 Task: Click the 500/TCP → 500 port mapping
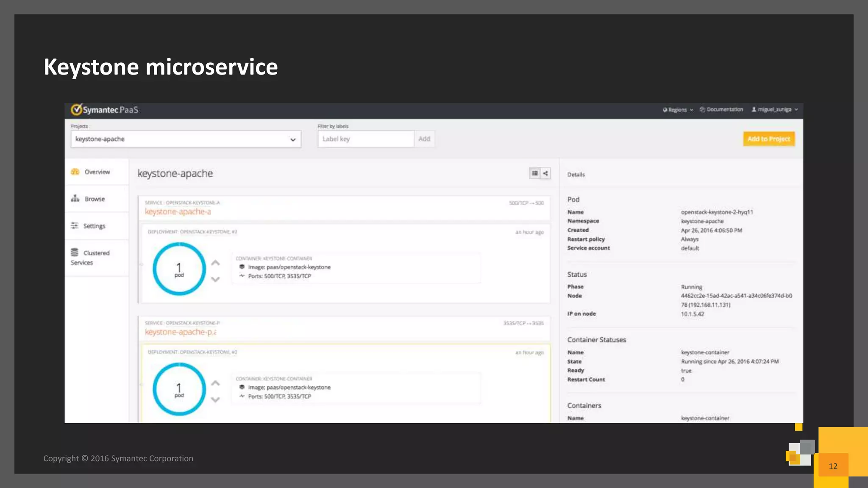(526, 203)
